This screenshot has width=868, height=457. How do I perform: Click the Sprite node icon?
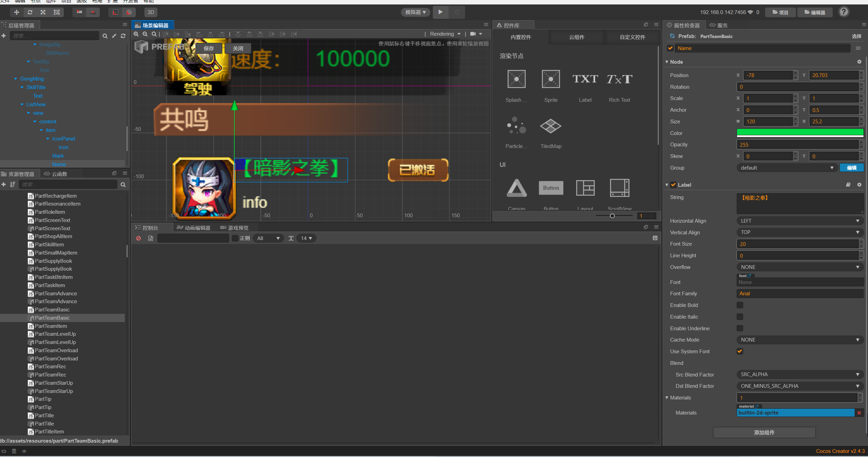coord(550,79)
